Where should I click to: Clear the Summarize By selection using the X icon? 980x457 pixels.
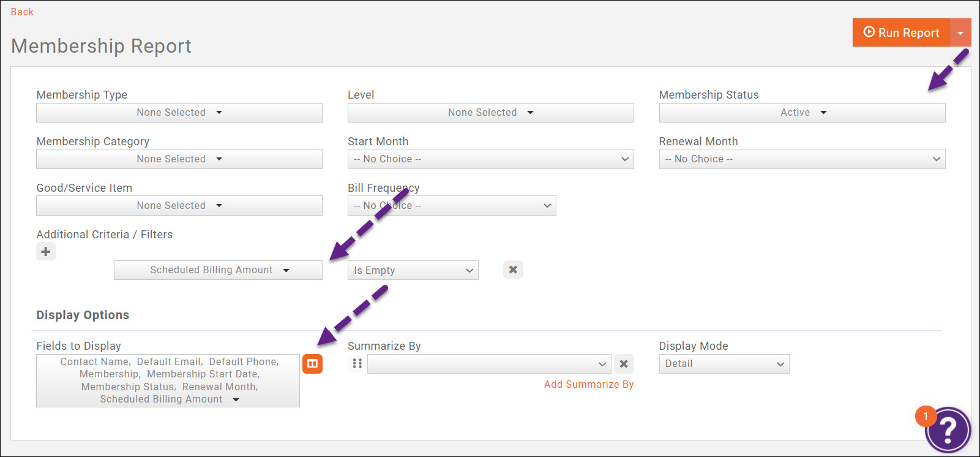(x=624, y=363)
